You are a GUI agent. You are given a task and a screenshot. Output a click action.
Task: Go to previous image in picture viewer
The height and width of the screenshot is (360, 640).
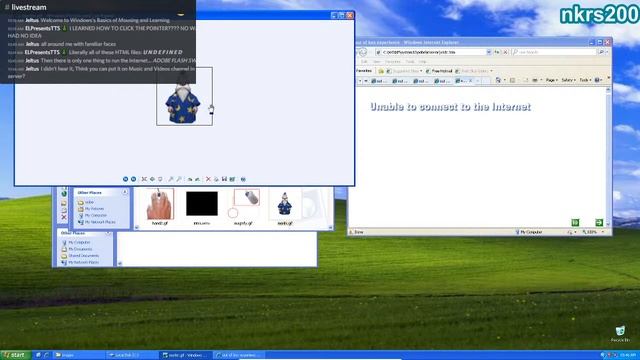pyautogui.click(x=125, y=179)
